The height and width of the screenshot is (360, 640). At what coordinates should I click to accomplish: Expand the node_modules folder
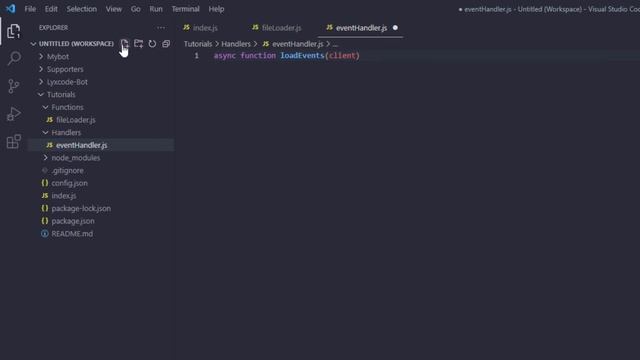coord(45,158)
